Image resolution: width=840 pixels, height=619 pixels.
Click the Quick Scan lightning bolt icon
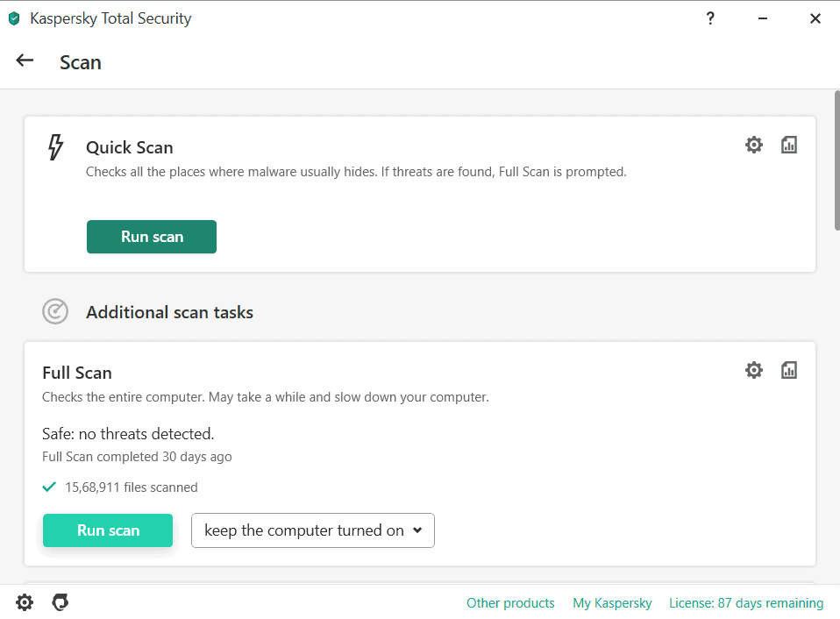tap(55, 147)
